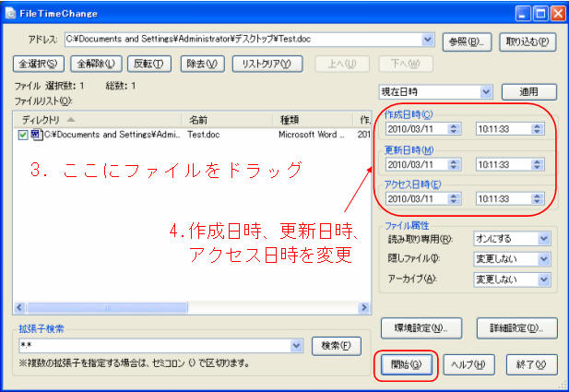Maximize the FileTimeChange window
569x392 pixels.
pos(540,14)
